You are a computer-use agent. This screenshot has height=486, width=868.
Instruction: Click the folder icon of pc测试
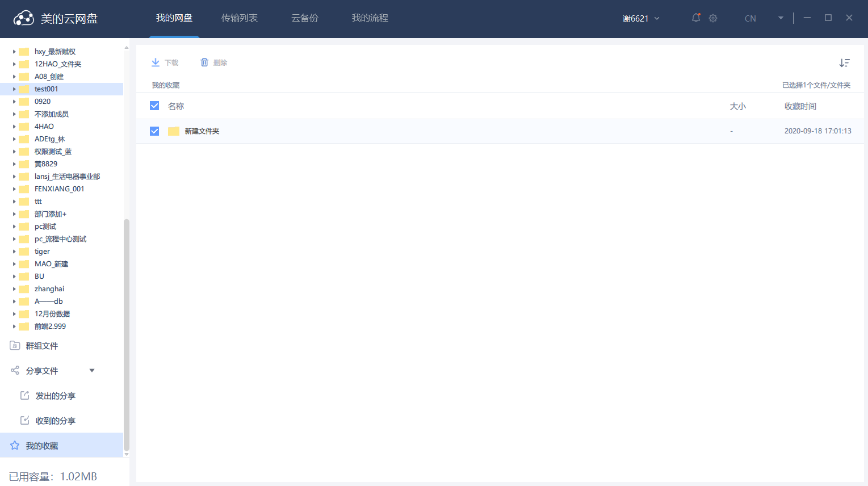(24, 227)
